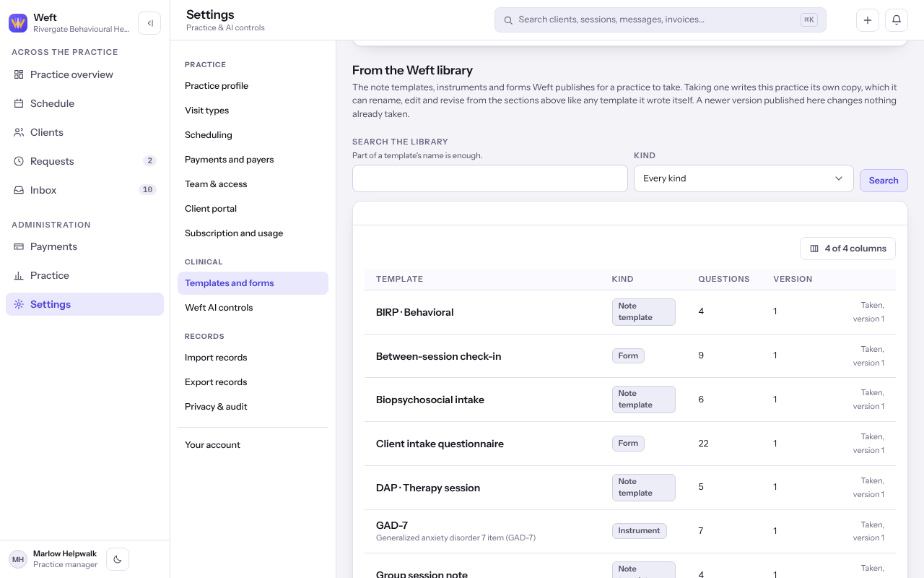924x578 pixels.
Task: Click the Practice bar chart icon
Action: coord(19,275)
